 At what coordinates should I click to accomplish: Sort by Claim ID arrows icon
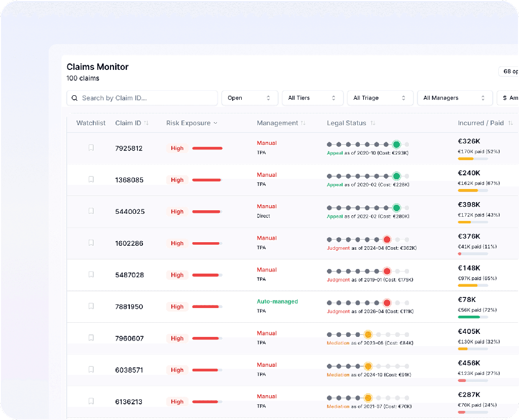146,123
